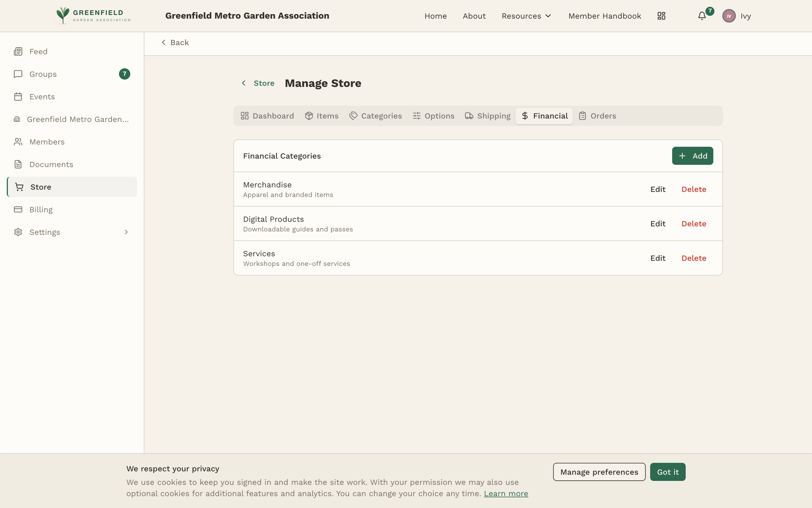Viewport: 812px width, 508px height.
Task: Click the Store breadcrumb link
Action: coord(264,83)
